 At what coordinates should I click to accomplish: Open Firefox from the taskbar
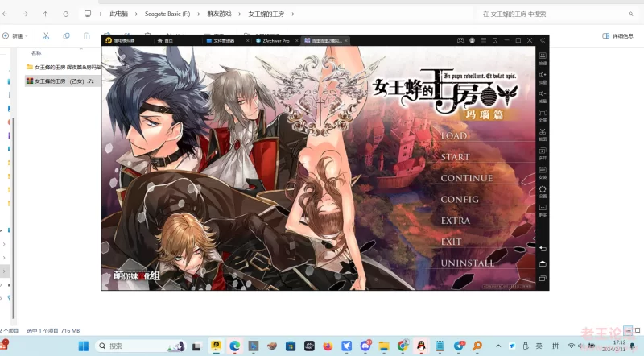click(328, 346)
